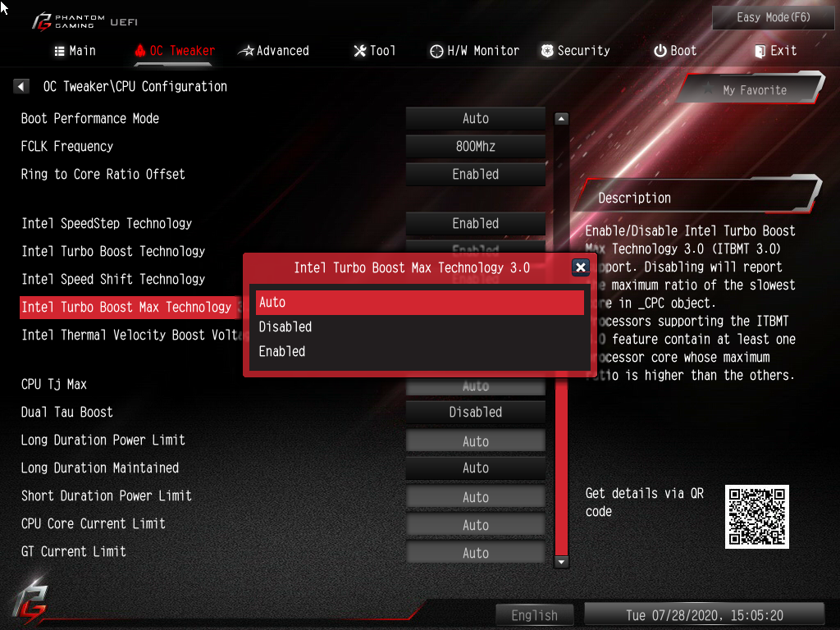Select highlighted Intel Turbo Boost Max Technology row
The width and height of the screenshot is (840, 630).
tap(131, 307)
